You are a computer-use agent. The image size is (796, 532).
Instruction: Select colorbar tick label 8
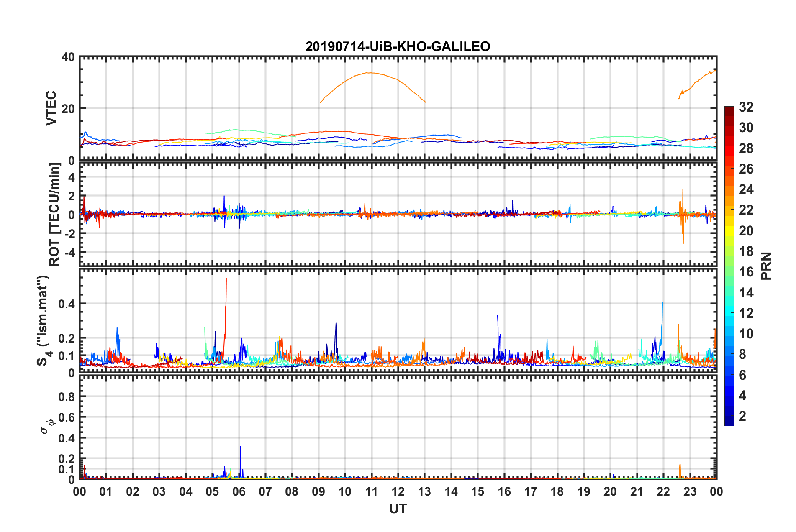(x=742, y=354)
